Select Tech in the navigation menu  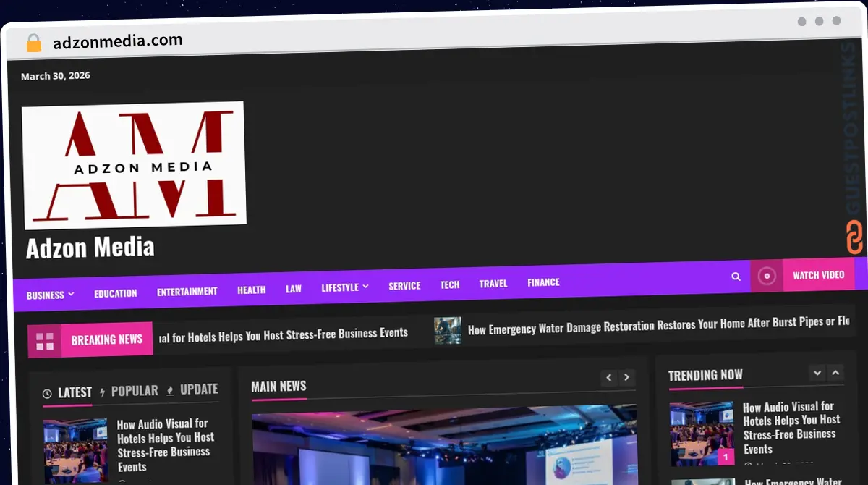point(449,285)
